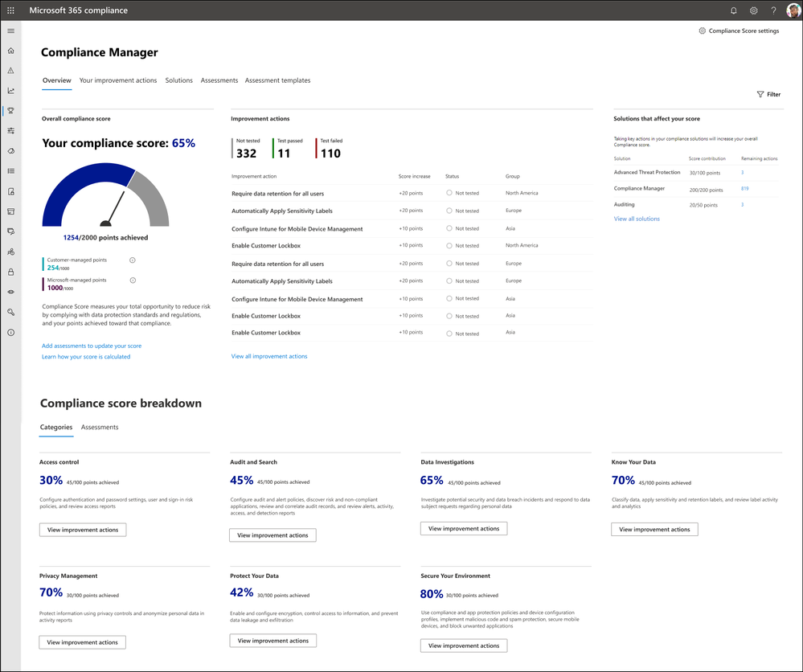Show info for Customer-managed points

tap(132, 260)
